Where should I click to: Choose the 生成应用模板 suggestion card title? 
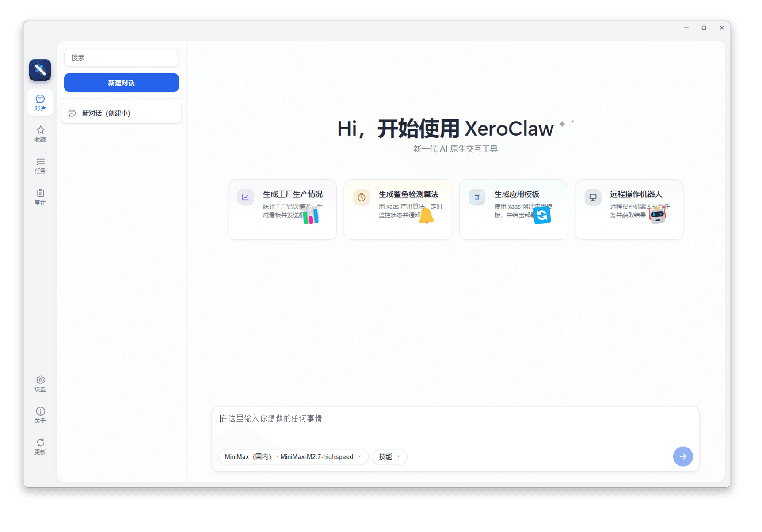pyautogui.click(x=516, y=194)
